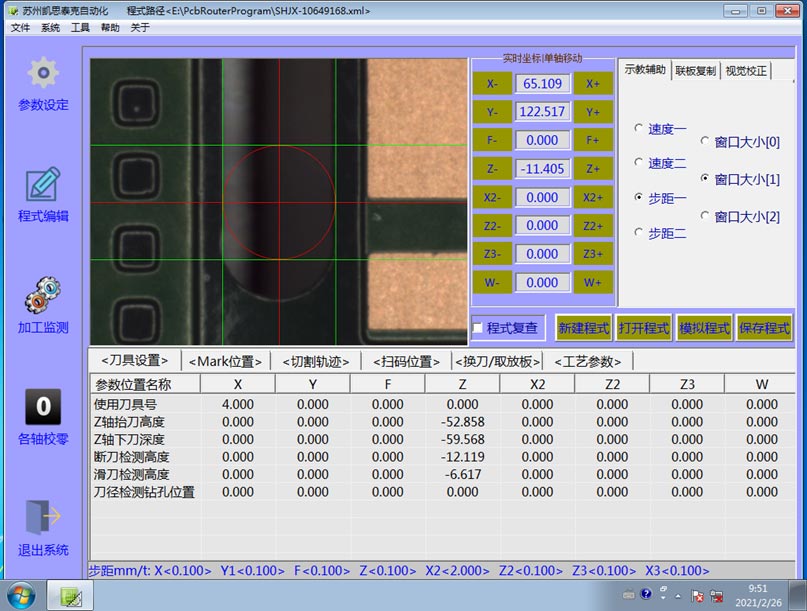Enable the 程式复查 checkbox
807x611 pixels.
478,328
